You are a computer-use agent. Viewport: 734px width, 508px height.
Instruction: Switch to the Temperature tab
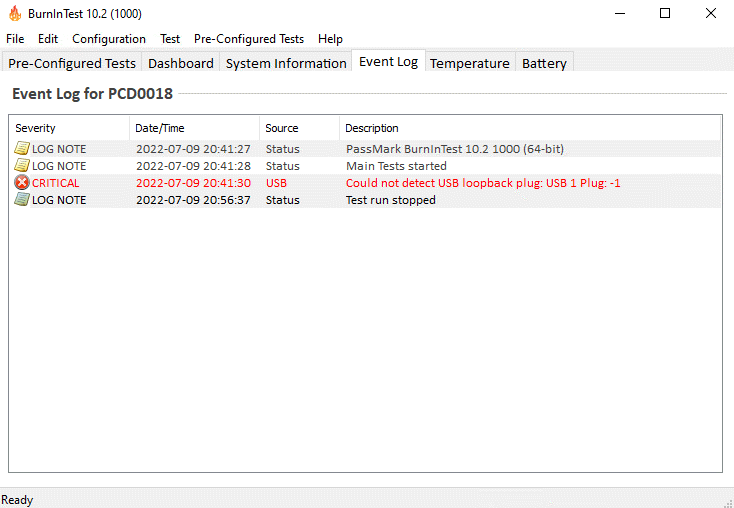pyautogui.click(x=470, y=63)
